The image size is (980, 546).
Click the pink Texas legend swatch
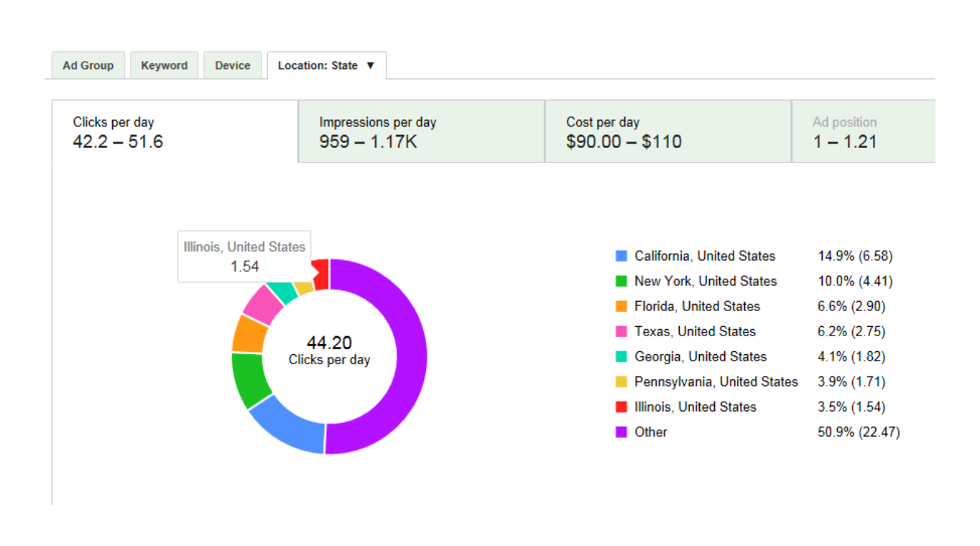tap(621, 331)
